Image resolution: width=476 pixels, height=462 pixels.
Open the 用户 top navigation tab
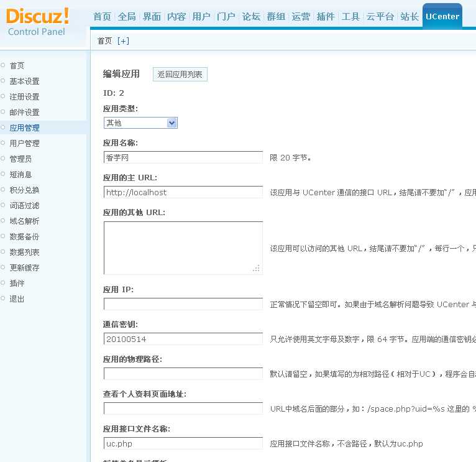(201, 16)
